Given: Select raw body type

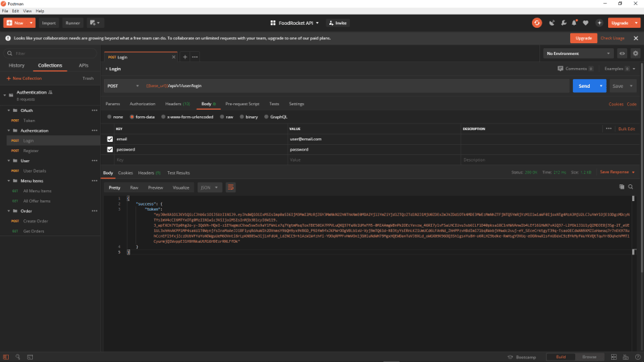Looking at the screenshot, I should coord(222,117).
